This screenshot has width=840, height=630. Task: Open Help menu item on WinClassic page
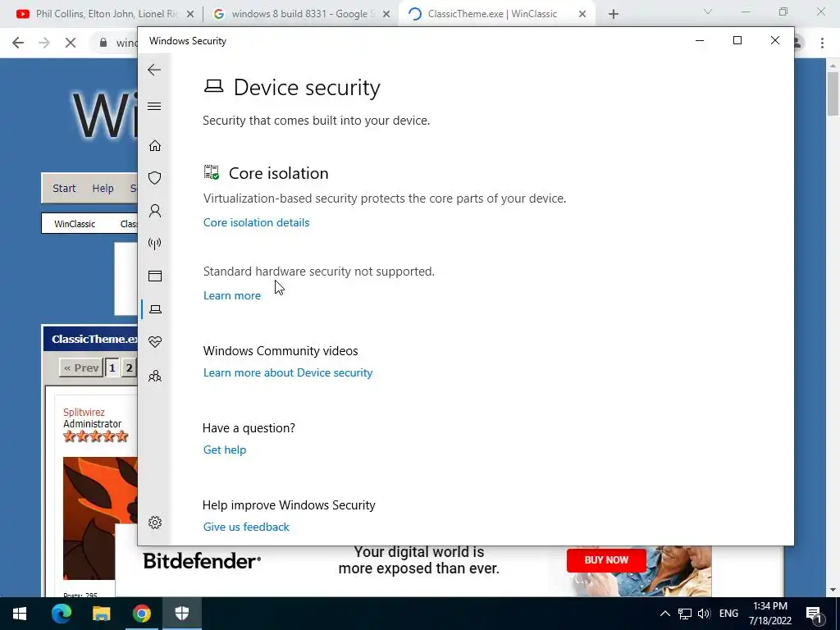click(103, 188)
